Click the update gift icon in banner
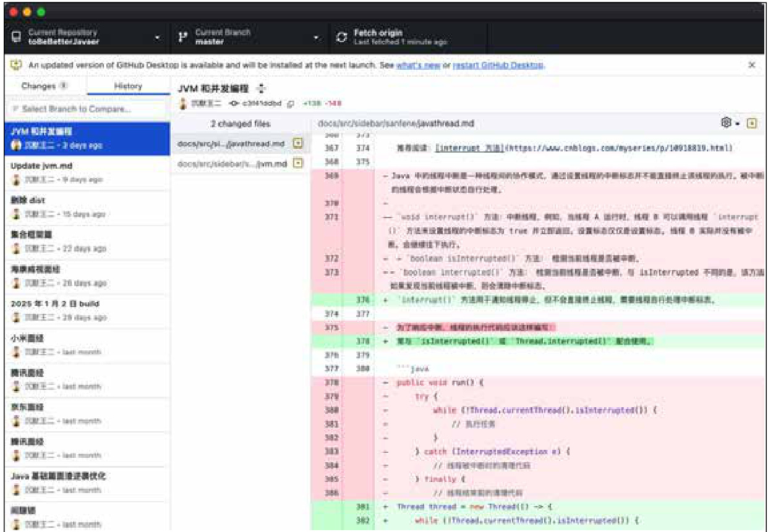This screenshot has height=532, width=768. tap(17, 65)
